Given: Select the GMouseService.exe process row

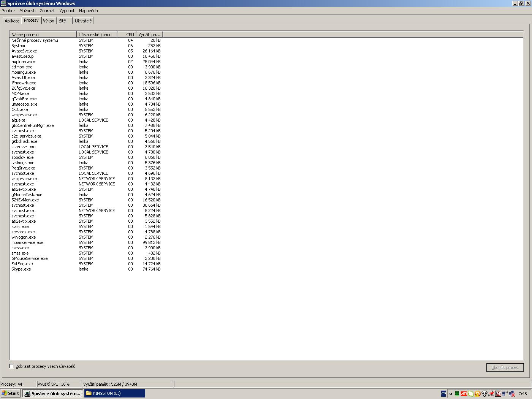Looking at the screenshot, I should 86,258.
